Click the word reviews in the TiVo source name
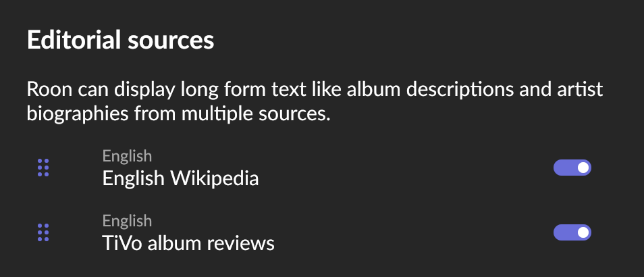The height and width of the screenshot is (277, 644). coord(240,243)
